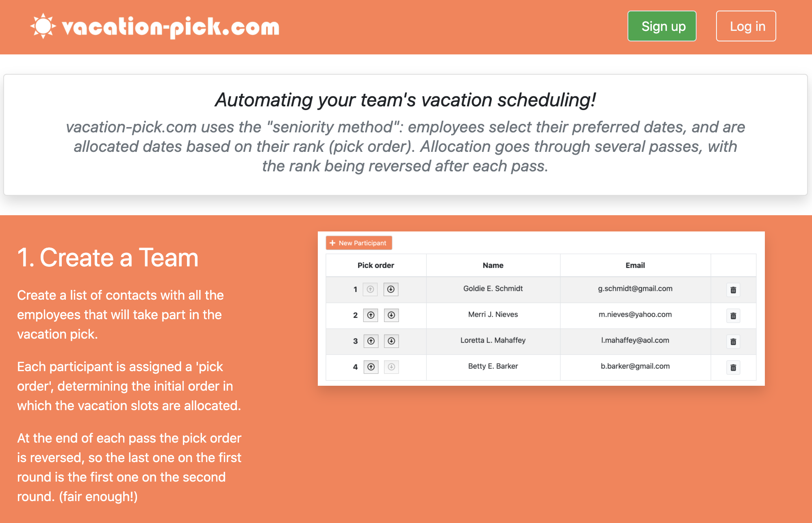Move Betty E. Barker up in pick order
Viewport: 812px width, 523px height.
pos(371,367)
